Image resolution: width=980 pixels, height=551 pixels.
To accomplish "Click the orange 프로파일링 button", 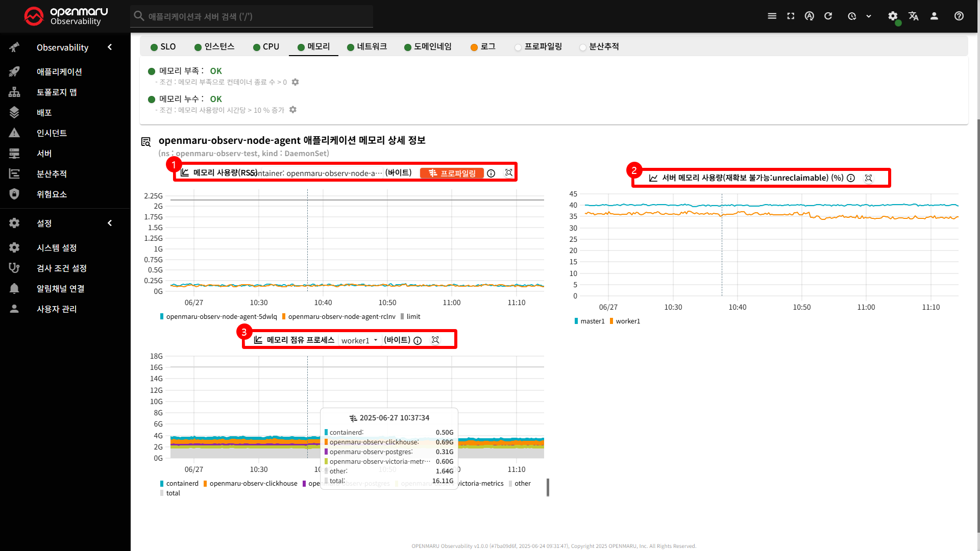I will pos(452,173).
